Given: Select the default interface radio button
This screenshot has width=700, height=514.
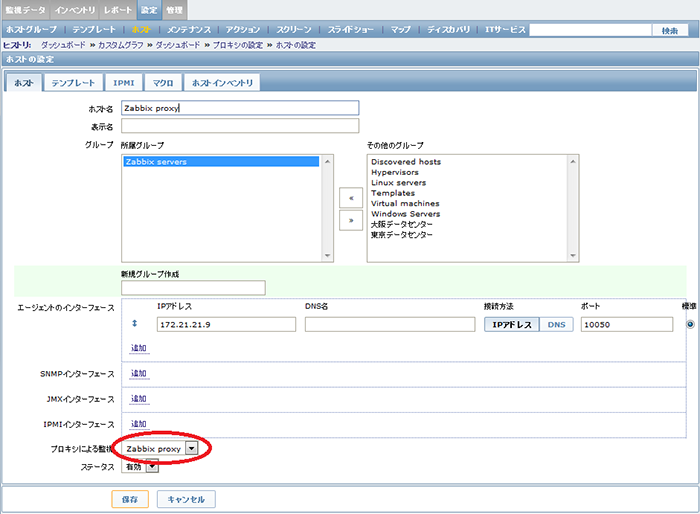Looking at the screenshot, I should [x=690, y=324].
